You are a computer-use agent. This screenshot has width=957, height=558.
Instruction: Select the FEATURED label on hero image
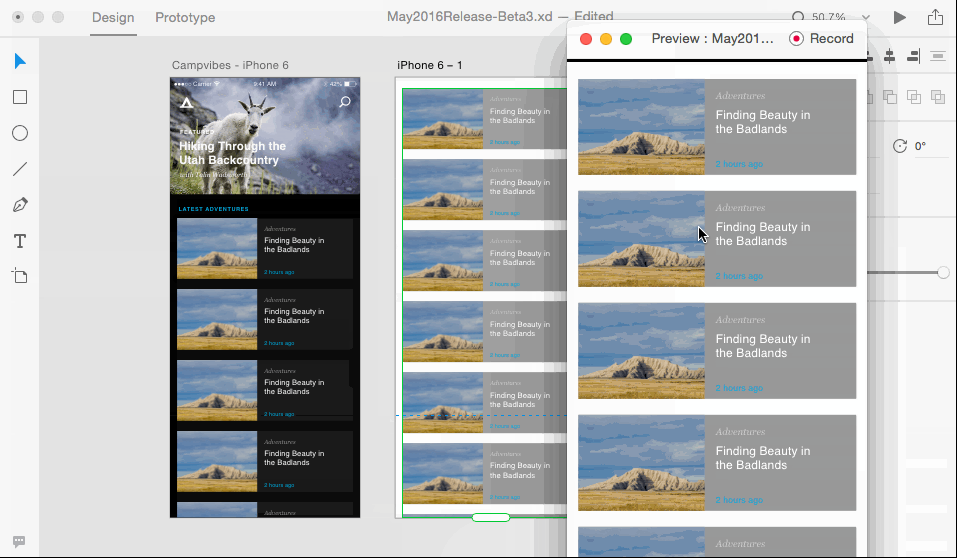197,132
